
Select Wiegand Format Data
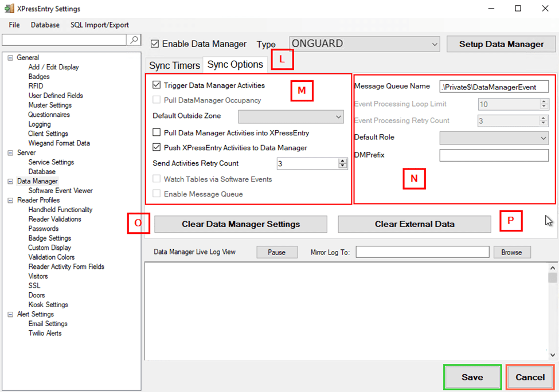click(59, 143)
